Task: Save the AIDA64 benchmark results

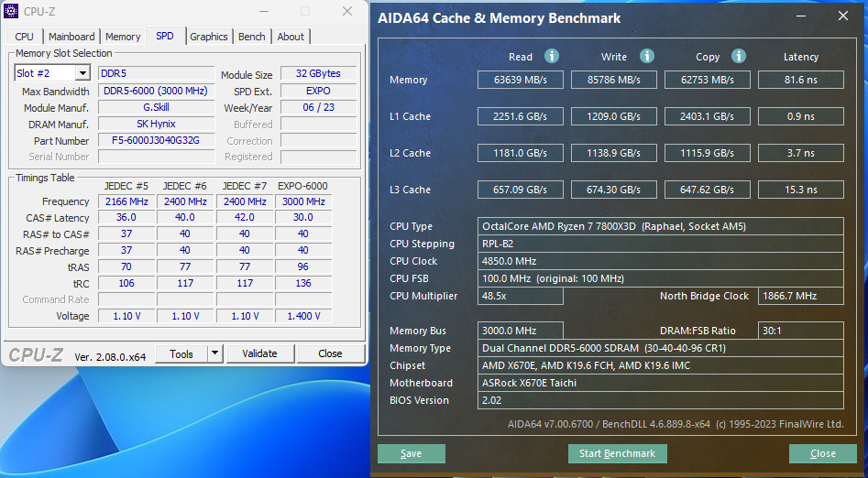Action: coord(412,453)
